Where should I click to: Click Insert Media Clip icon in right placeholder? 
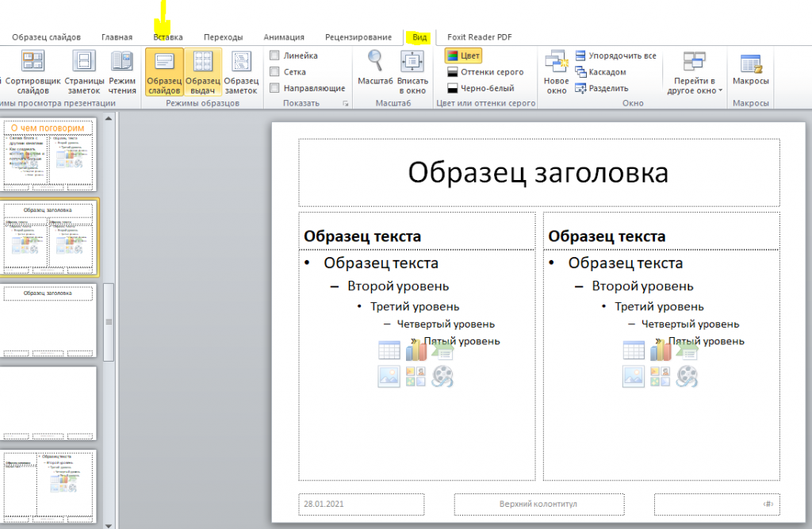(x=688, y=377)
